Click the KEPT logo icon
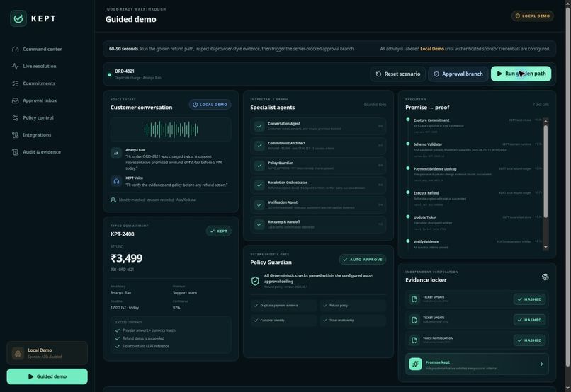Screen dimensions: 571x392 18,18
